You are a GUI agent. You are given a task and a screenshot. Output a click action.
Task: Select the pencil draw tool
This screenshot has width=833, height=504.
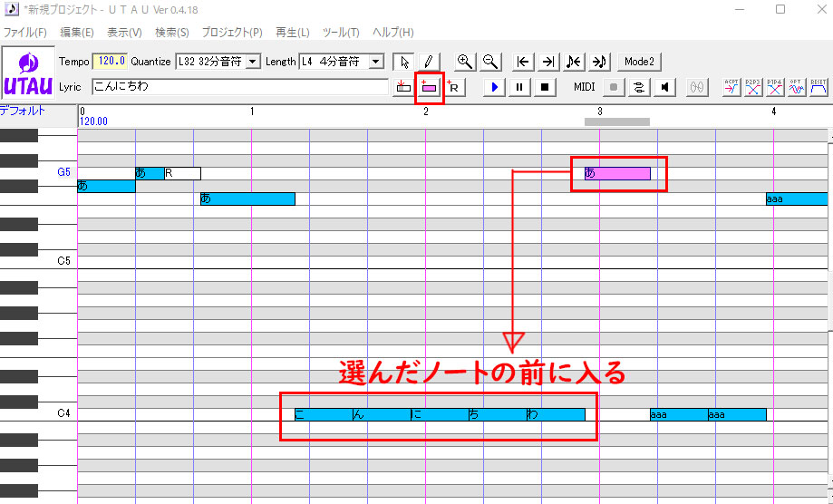[429, 62]
